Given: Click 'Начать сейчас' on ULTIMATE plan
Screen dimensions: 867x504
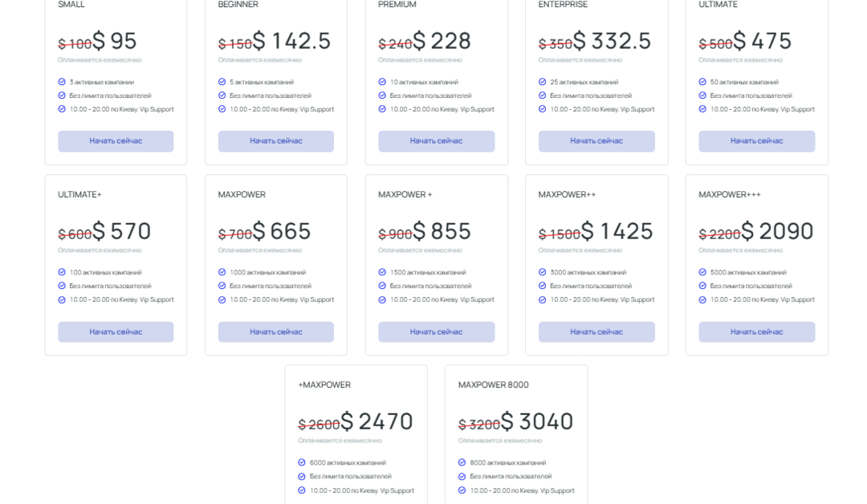Looking at the screenshot, I should [x=757, y=141].
